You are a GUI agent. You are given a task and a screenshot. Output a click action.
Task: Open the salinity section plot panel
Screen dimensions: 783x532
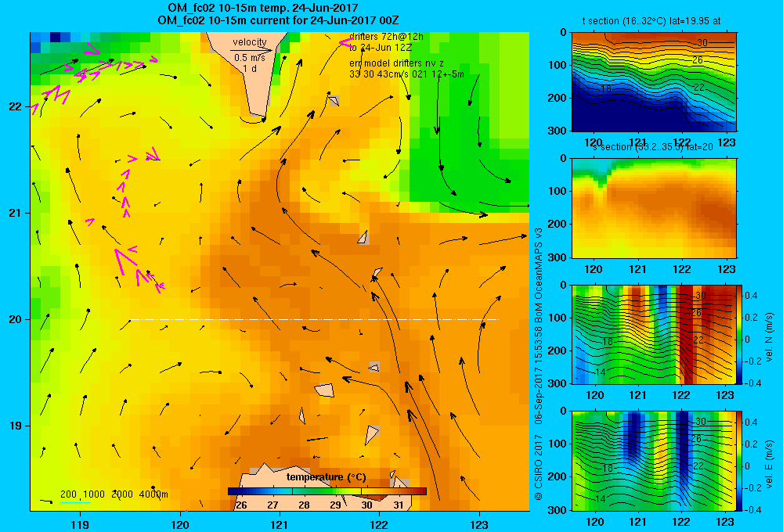[x=654, y=208]
